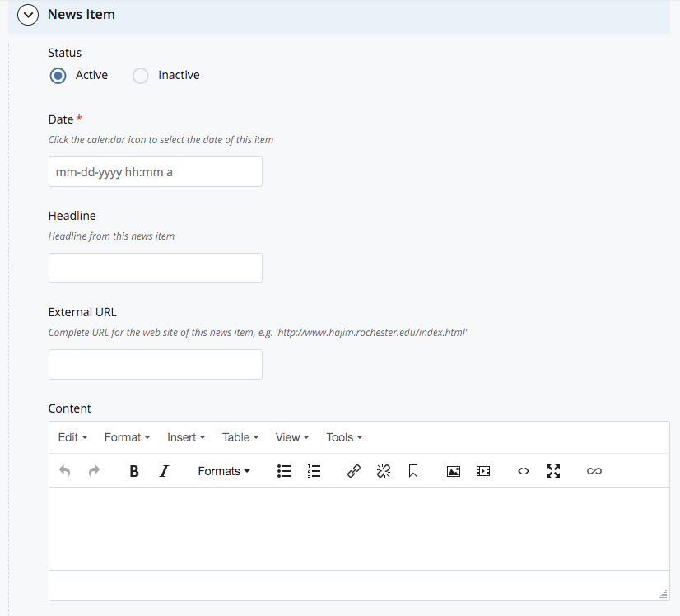This screenshot has width=680, height=616.
Task: Click the insert link icon
Action: tap(354, 471)
